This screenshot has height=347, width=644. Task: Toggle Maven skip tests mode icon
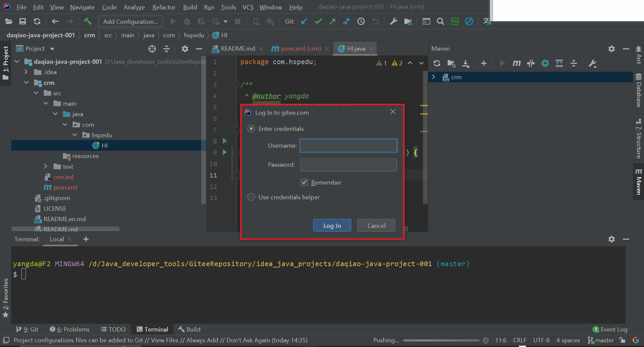pyautogui.click(x=545, y=63)
